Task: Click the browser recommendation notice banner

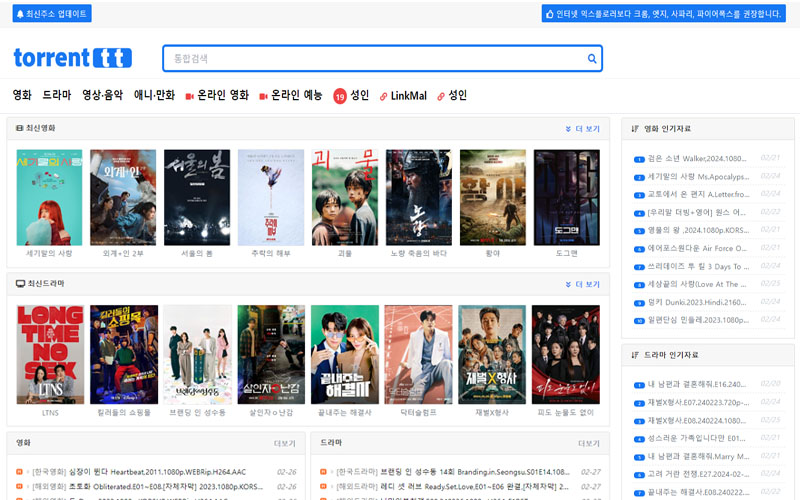Action: point(663,14)
